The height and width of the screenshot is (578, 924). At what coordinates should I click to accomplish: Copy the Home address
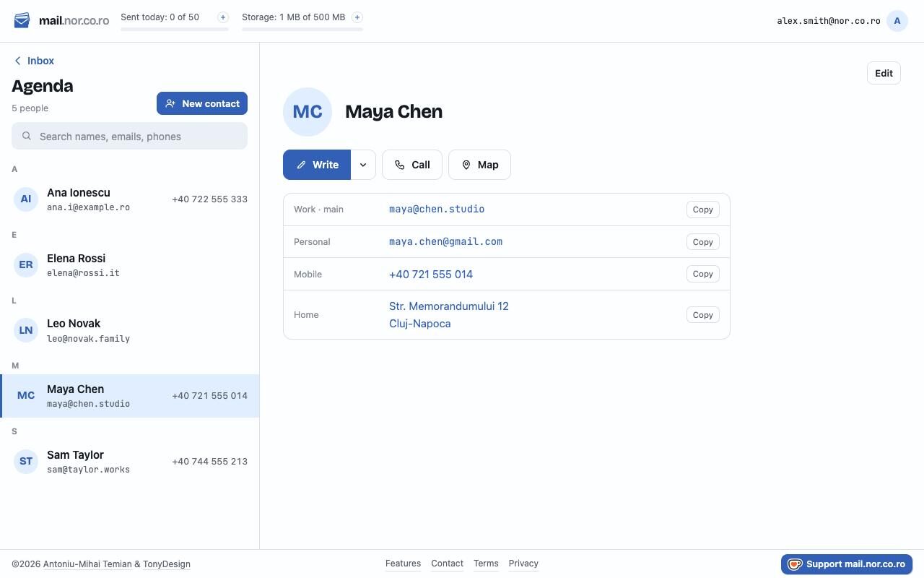pos(702,315)
